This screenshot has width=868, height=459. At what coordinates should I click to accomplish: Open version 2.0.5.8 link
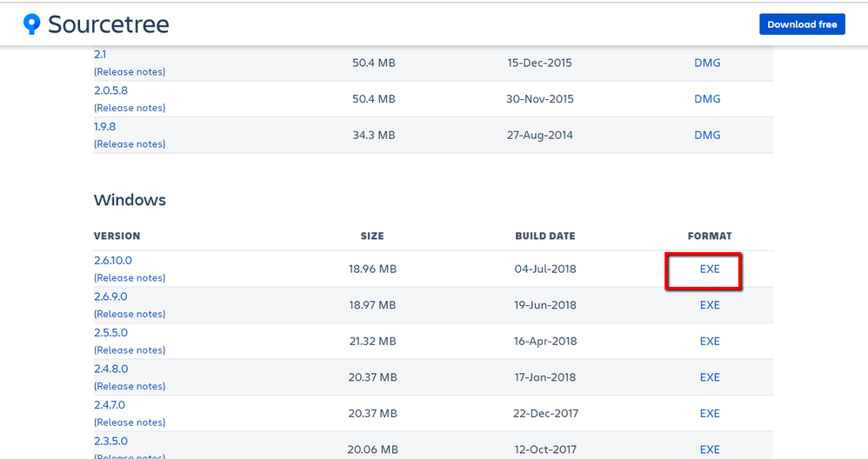click(x=110, y=90)
